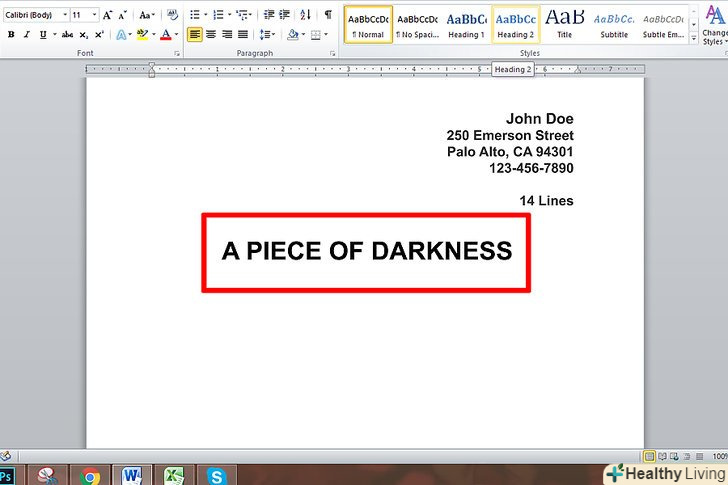
Task: Click Multilevel List icon
Action: 242,15
